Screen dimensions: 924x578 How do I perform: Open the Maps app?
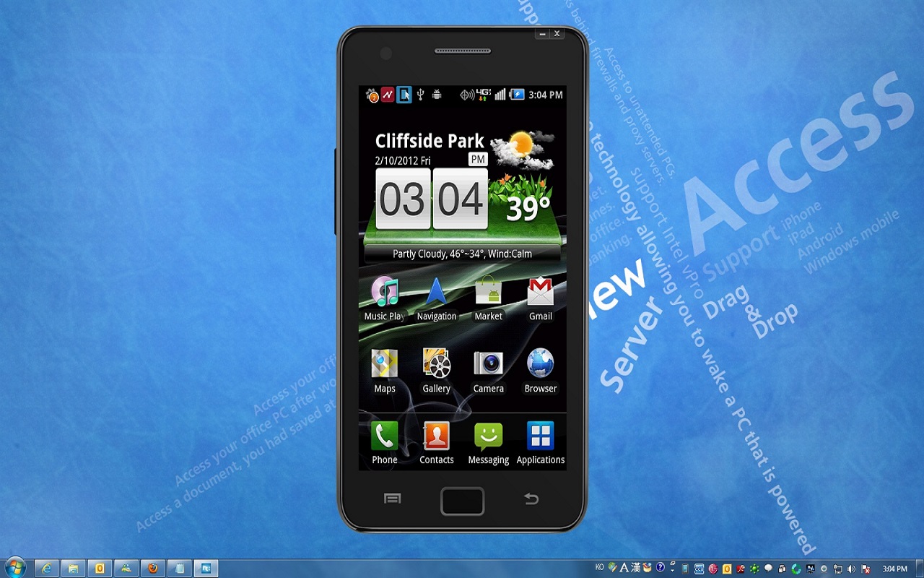[384, 366]
